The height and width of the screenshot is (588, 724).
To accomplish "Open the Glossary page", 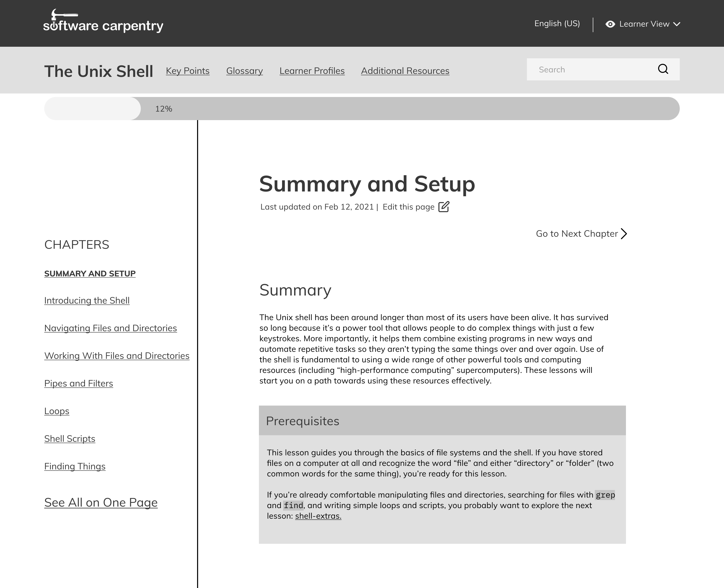I will (x=244, y=71).
